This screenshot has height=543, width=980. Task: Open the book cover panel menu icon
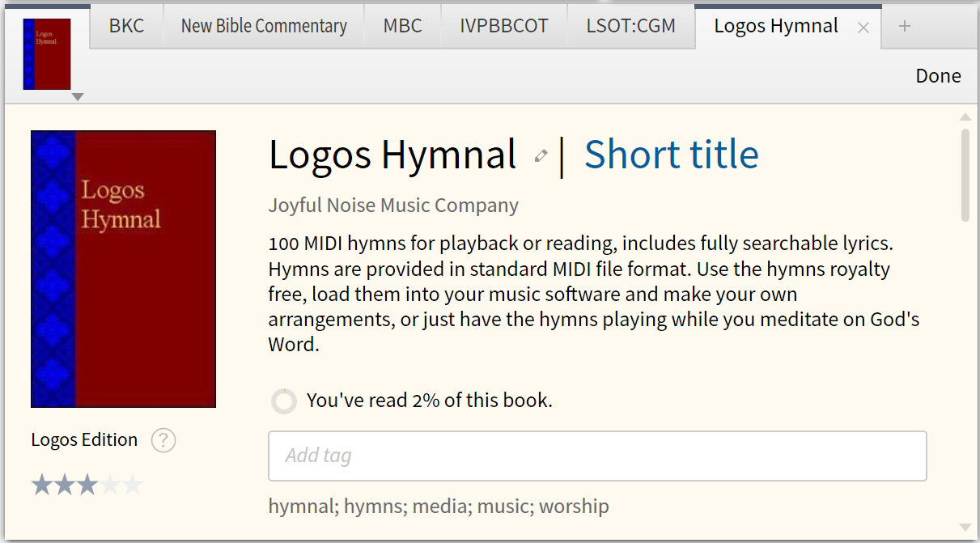click(47, 53)
